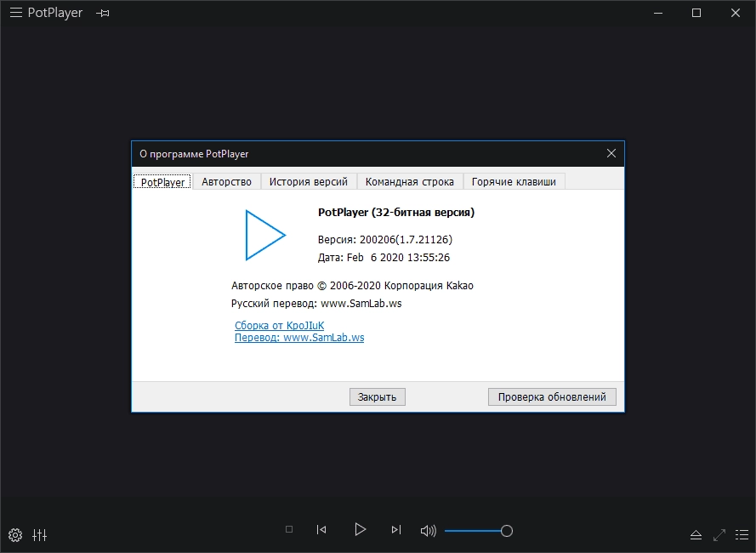Adjust the volume slider handle
Screen dimensions: 756x553
click(507, 531)
